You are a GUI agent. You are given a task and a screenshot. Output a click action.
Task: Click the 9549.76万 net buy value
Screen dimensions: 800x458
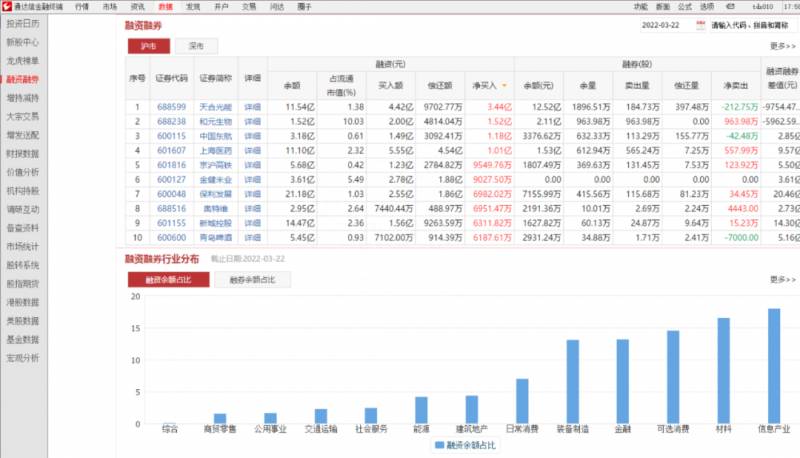click(x=492, y=165)
